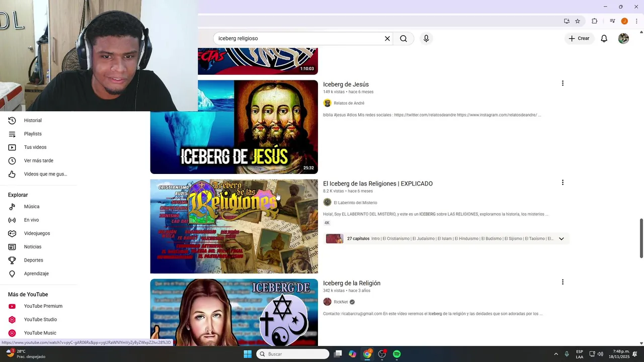This screenshot has width=644, height=362.
Task: Click the Crear button
Action: [x=579, y=38]
